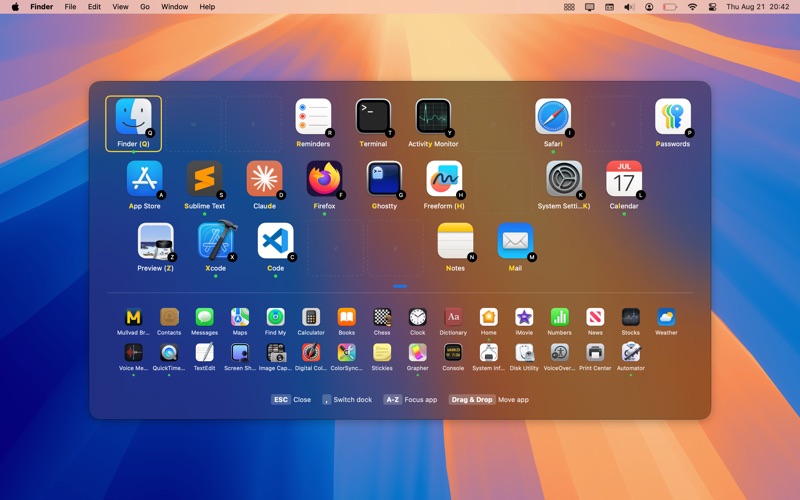
Task: Open Firefox browser
Action: pyautogui.click(x=324, y=179)
